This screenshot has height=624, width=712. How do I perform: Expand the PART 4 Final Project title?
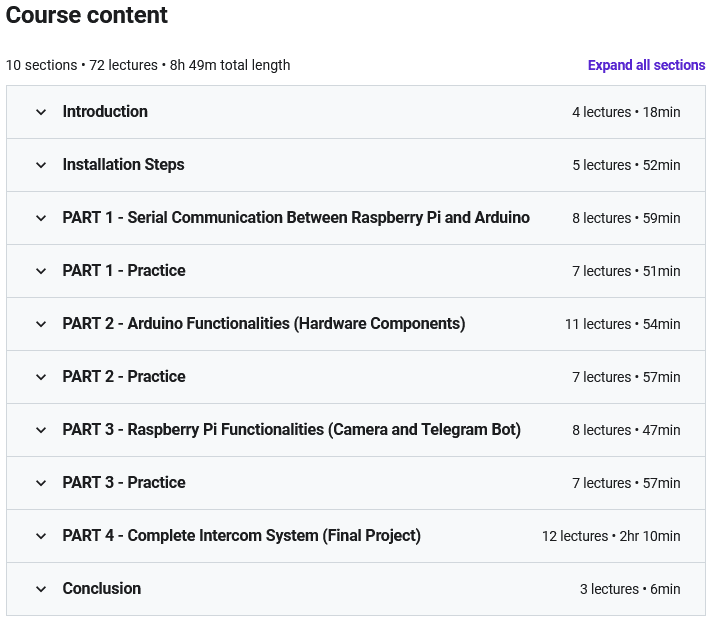241,536
